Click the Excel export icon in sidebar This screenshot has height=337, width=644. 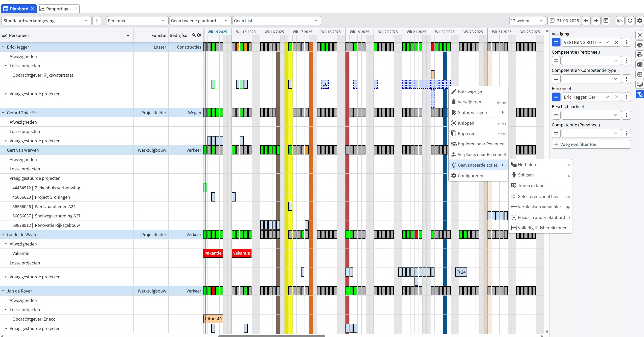640,64
